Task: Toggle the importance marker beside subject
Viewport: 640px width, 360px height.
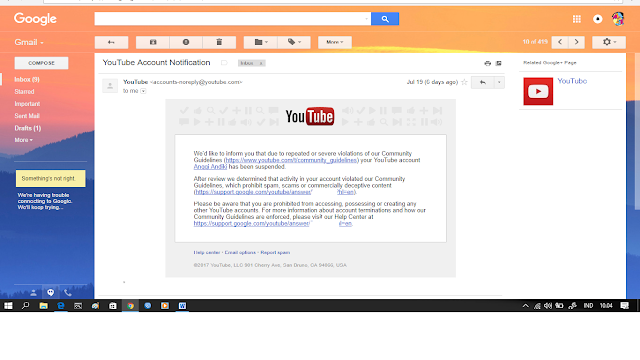Action: pyautogui.click(x=224, y=63)
